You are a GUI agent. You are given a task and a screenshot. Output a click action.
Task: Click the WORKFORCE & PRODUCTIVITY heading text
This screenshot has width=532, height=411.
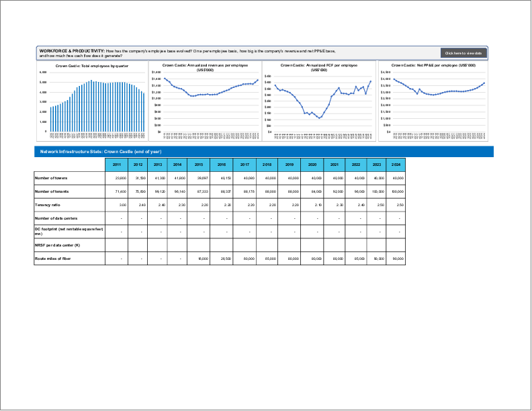pyautogui.click(x=71, y=51)
